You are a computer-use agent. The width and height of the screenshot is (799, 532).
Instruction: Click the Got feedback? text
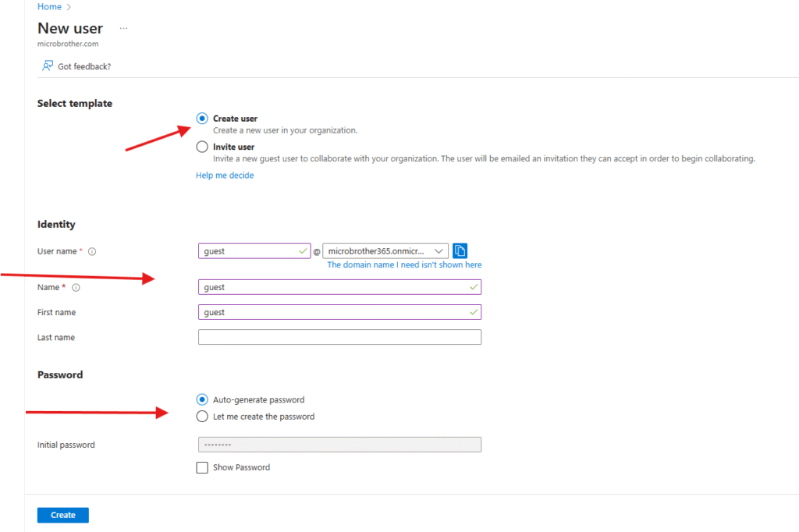[84, 67]
